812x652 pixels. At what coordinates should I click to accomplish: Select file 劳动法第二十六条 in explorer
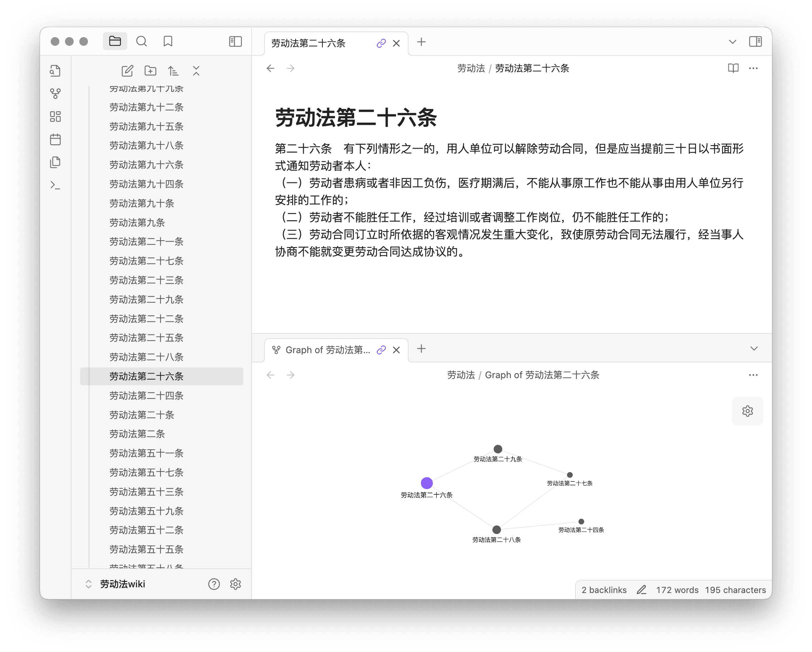coord(162,376)
